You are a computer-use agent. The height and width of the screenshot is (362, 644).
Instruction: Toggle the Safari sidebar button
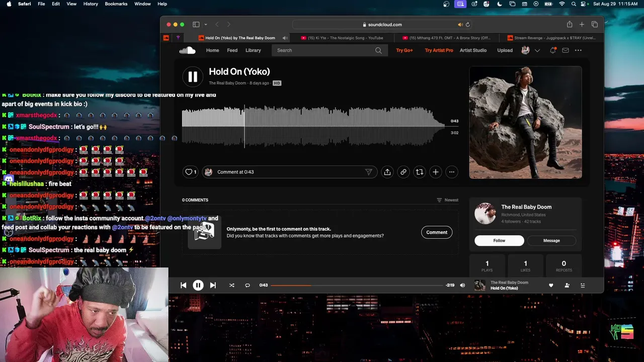coord(196,25)
